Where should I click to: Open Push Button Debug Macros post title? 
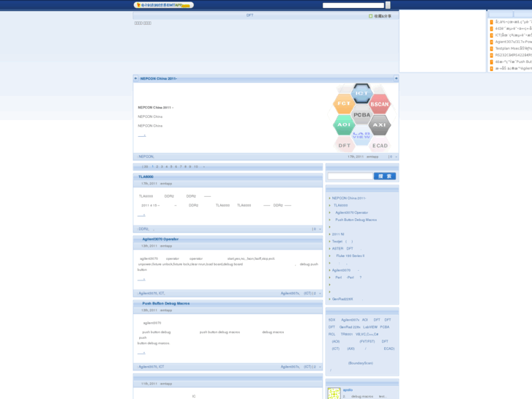(166, 303)
